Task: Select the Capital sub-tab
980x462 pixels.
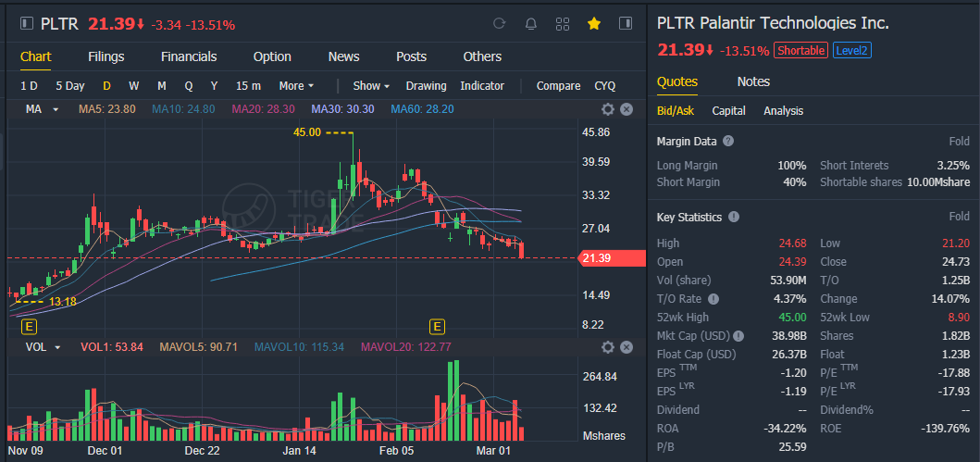Action: coord(728,111)
